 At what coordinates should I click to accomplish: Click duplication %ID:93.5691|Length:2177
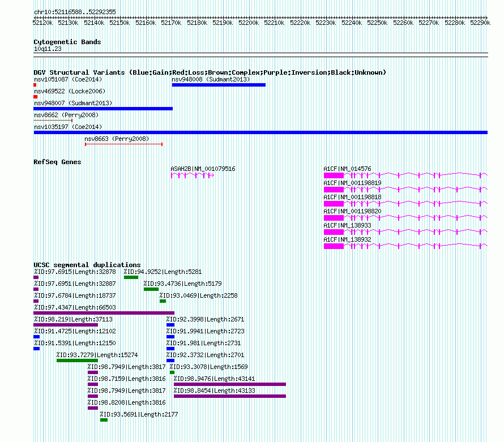[139, 414]
